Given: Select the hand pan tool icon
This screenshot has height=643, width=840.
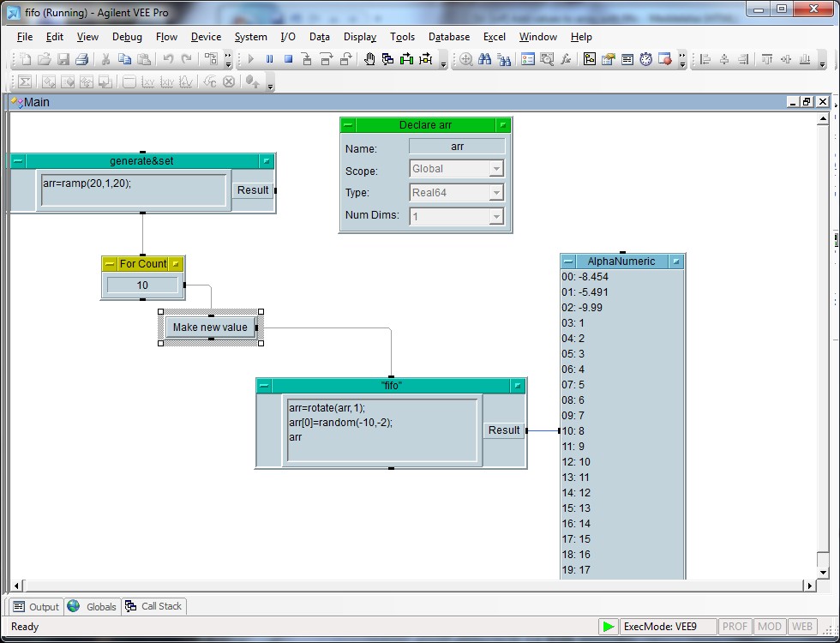Looking at the screenshot, I should (369, 59).
